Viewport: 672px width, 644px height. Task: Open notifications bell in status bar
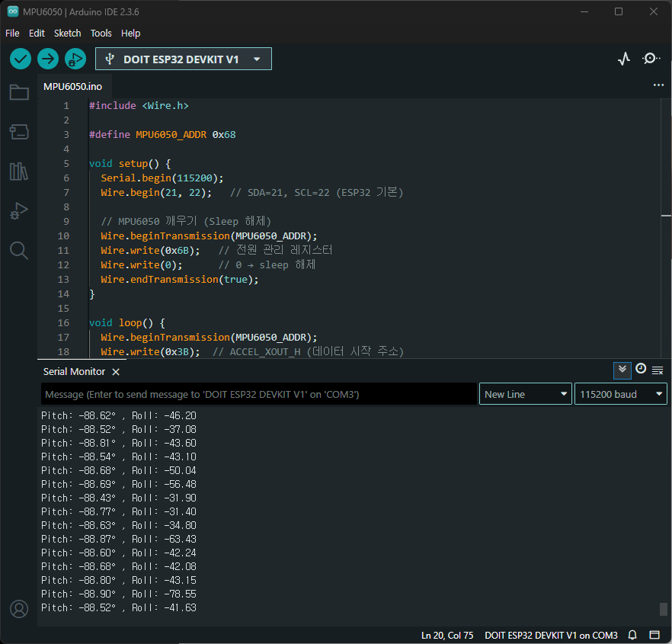point(632,635)
